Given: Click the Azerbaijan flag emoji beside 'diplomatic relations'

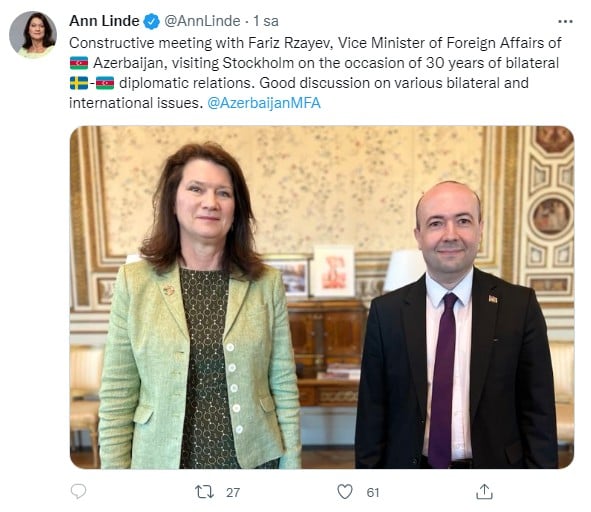Looking at the screenshot, I should pyautogui.click(x=105, y=83).
